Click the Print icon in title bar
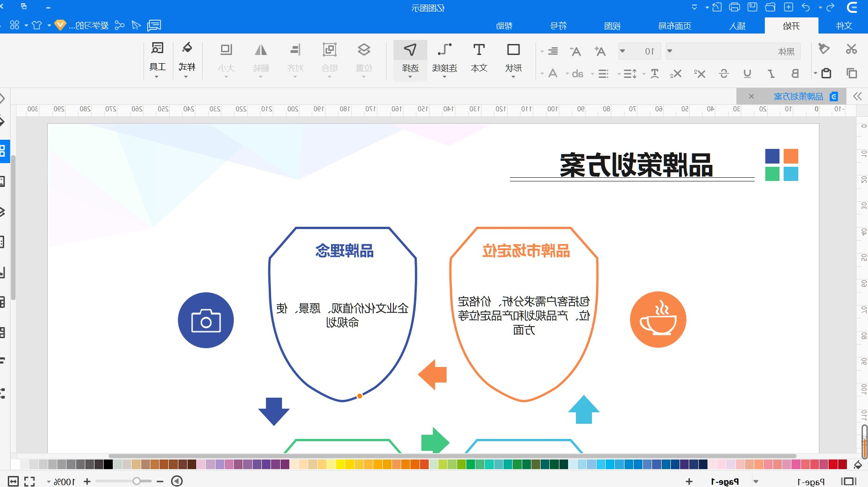Image resolution: width=868 pixels, height=487 pixels. pyautogui.click(x=735, y=7)
